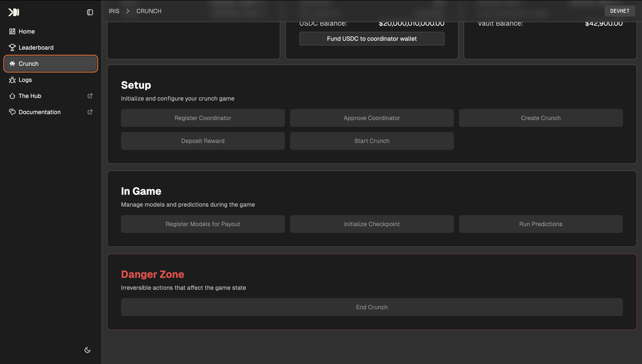Toggle dark mode with the moon icon
The height and width of the screenshot is (364, 642).
click(87, 350)
